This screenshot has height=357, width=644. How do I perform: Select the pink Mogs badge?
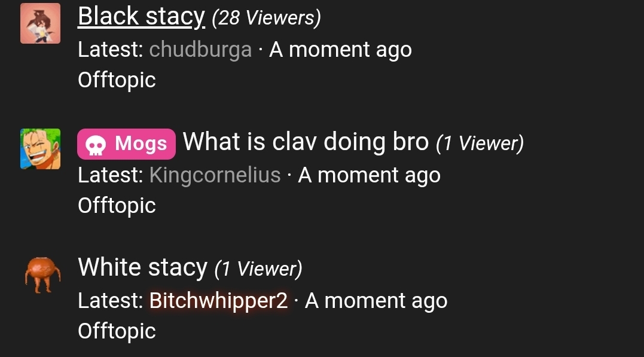tap(126, 143)
